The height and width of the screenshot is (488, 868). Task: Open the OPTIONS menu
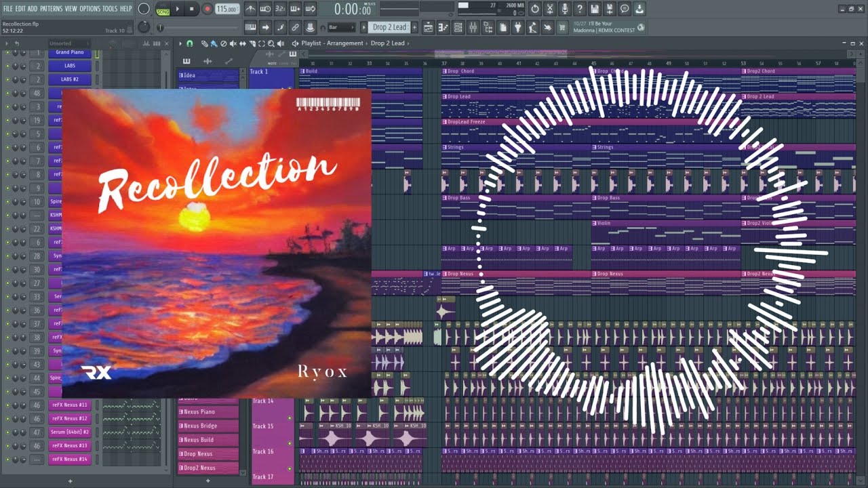coord(90,8)
